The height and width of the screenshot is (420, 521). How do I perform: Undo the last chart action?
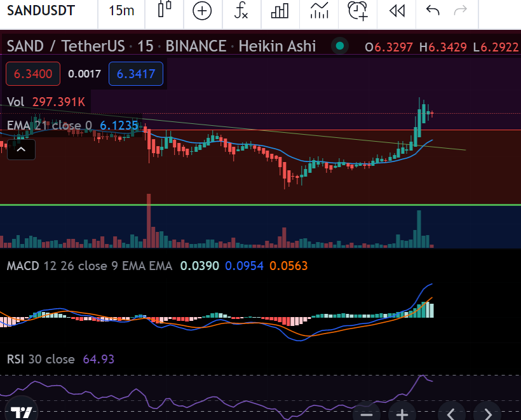tap(433, 11)
